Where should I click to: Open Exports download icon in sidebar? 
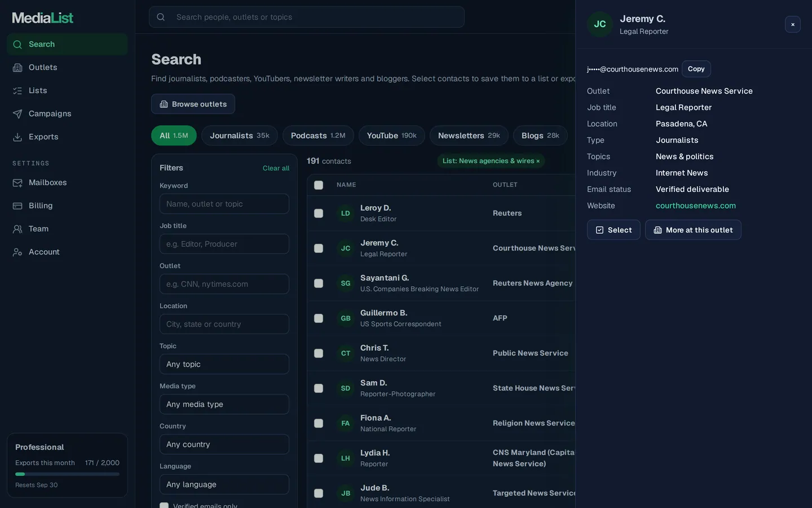pyautogui.click(x=17, y=137)
